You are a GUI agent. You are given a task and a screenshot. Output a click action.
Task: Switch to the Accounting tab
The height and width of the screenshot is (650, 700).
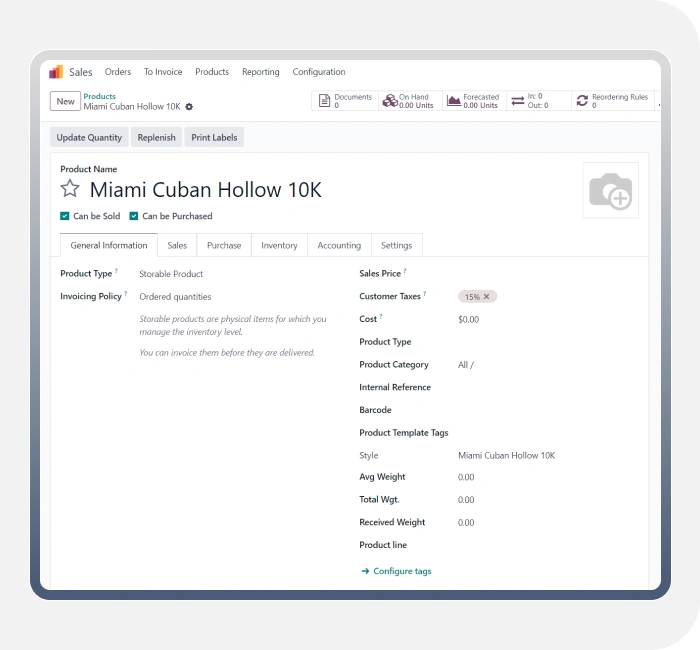click(x=339, y=245)
